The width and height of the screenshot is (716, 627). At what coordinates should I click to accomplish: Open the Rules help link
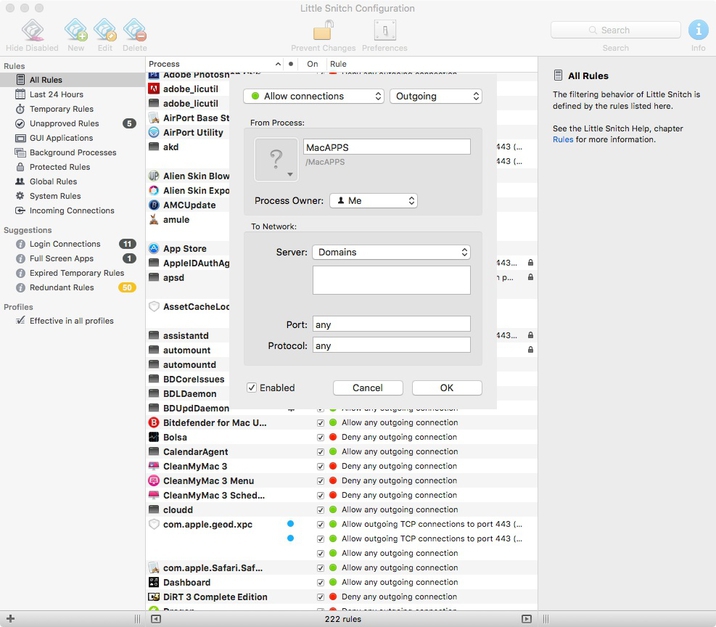[563, 140]
